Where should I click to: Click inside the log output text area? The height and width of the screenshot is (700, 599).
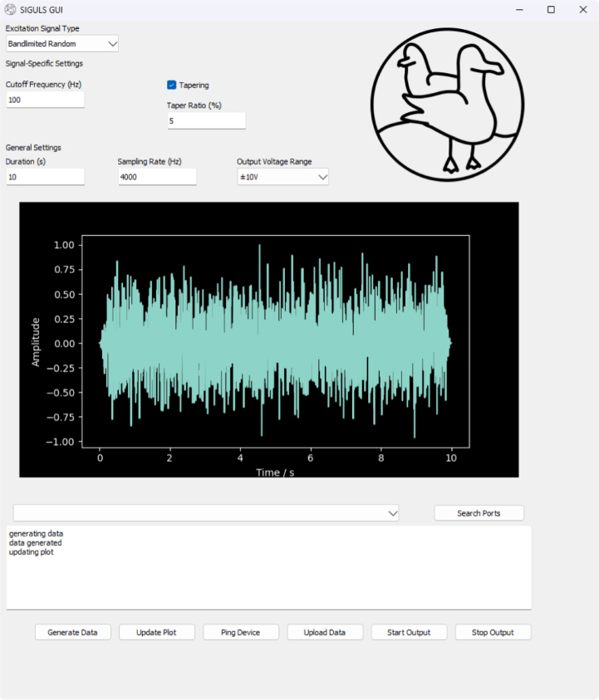coord(269,567)
